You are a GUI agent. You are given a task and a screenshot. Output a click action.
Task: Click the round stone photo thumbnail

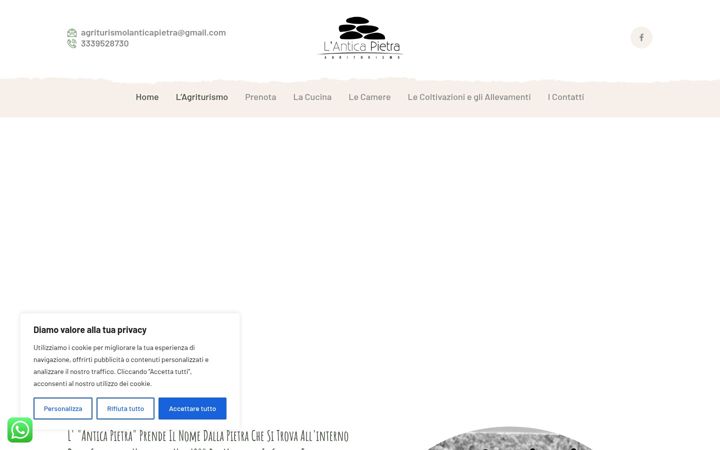[x=510, y=439]
